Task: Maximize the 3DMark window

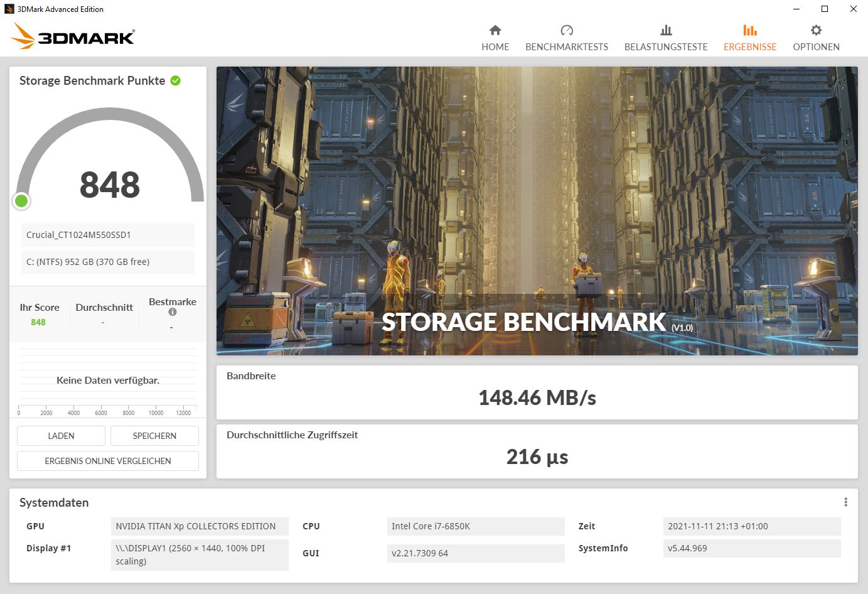Action: (825, 9)
